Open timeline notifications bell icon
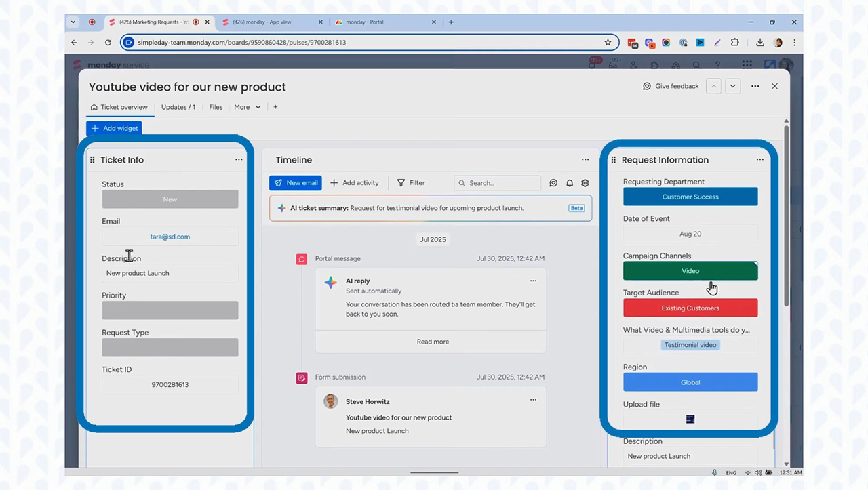This screenshot has height=490, width=868. (570, 183)
